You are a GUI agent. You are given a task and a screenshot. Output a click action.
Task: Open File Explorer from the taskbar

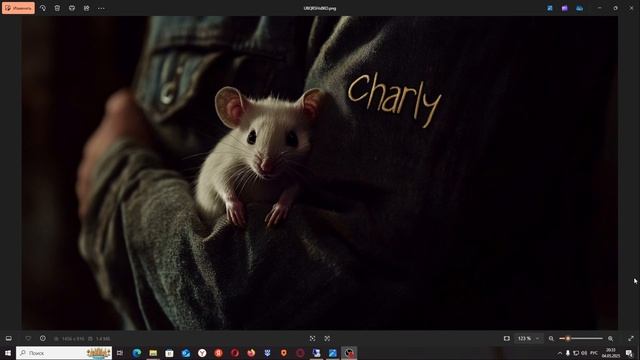[x=153, y=353]
